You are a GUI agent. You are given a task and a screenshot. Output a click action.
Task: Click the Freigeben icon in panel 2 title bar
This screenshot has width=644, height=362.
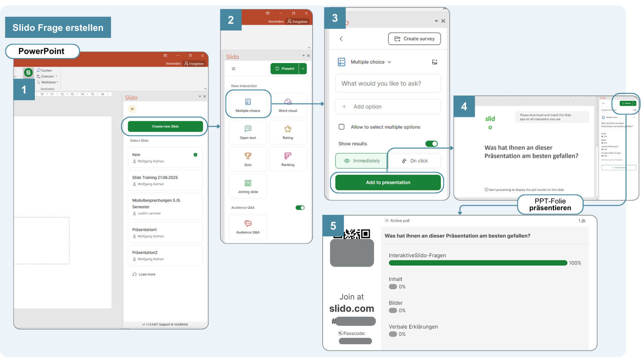coord(289,21)
